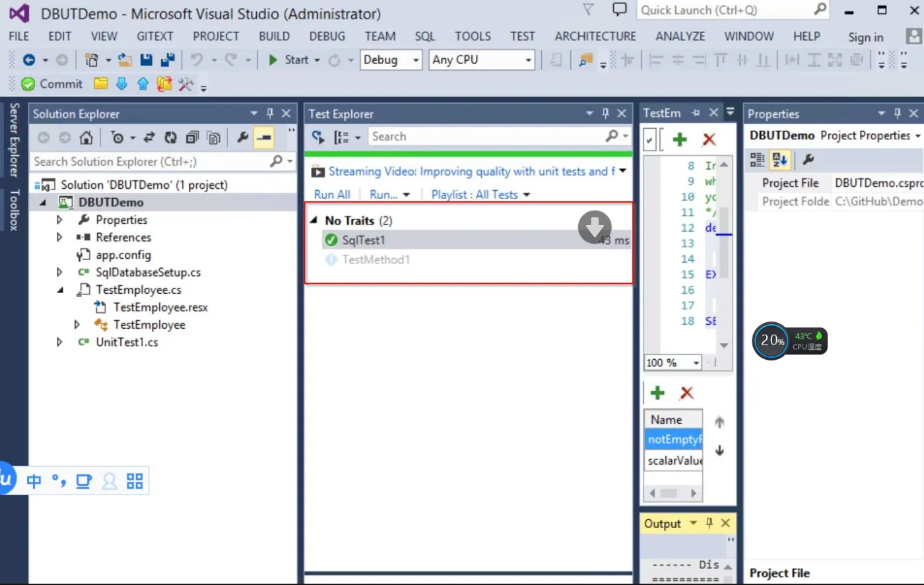Image resolution: width=924 pixels, height=585 pixels.
Task: Click the Navigate Backward arrow icon
Action: [28, 60]
